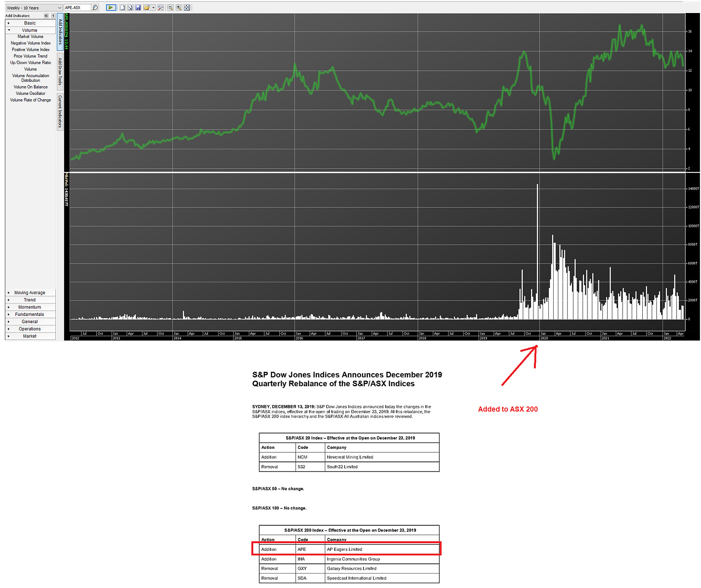
Task: Click the tools settings icon
Action: pyautogui.click(x=161, y=8)
